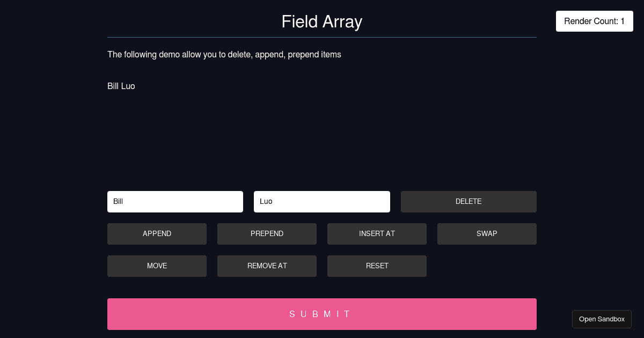The width and height of the screenshot is (644, 338).
Task: Reset the field array
Action: [377, 266]
